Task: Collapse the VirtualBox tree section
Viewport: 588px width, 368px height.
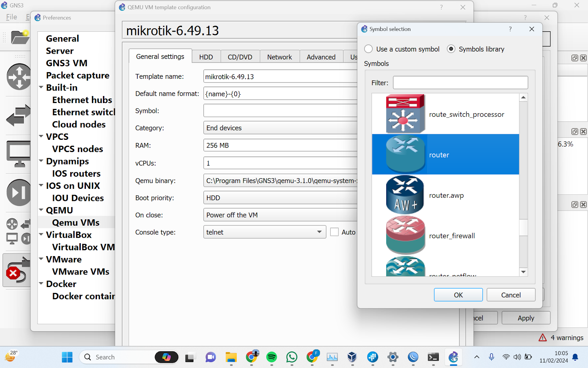Action: 41,234
